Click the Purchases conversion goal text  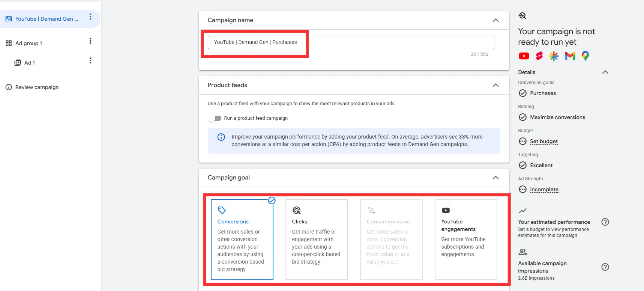tap(543, 93)
